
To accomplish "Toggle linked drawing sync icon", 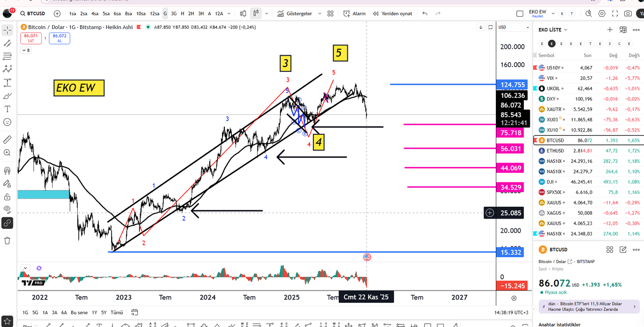I will point(8,222).
